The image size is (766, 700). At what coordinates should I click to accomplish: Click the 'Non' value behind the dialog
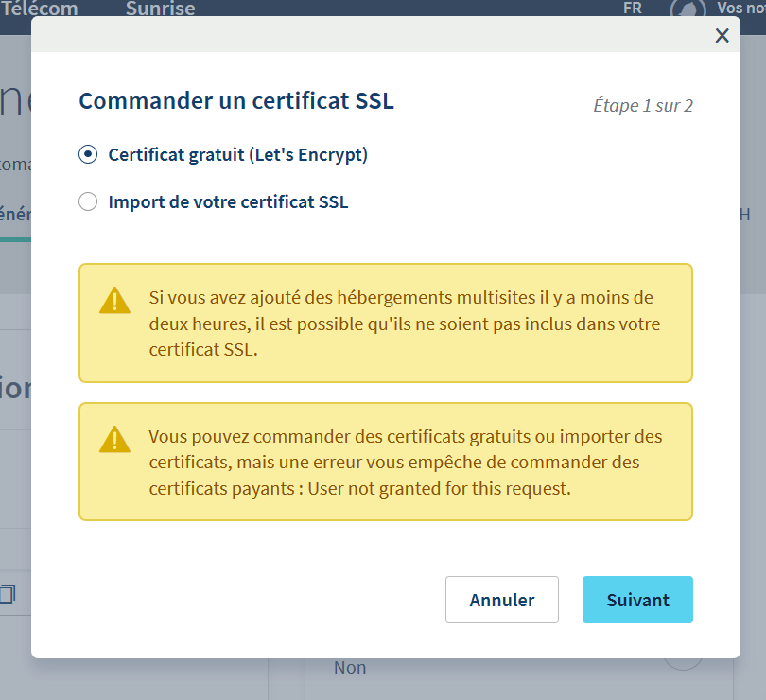click(350, 668)
